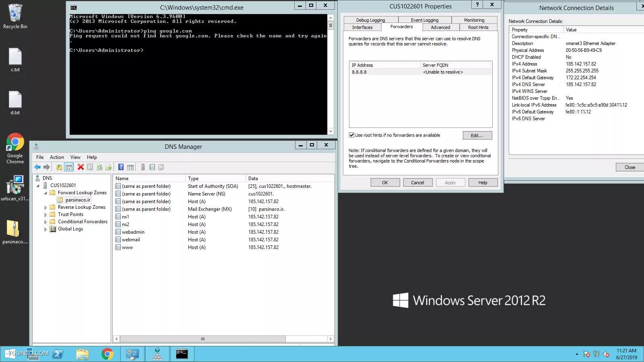Screen dimensions: 644x362
Task: Click the muted volume tray icon
Action: click(x=606, y=354)
